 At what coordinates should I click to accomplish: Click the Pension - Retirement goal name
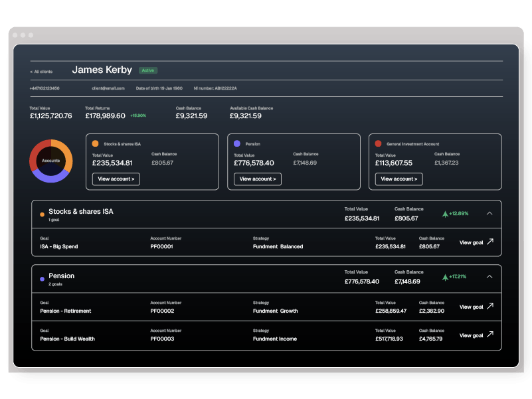66,311
